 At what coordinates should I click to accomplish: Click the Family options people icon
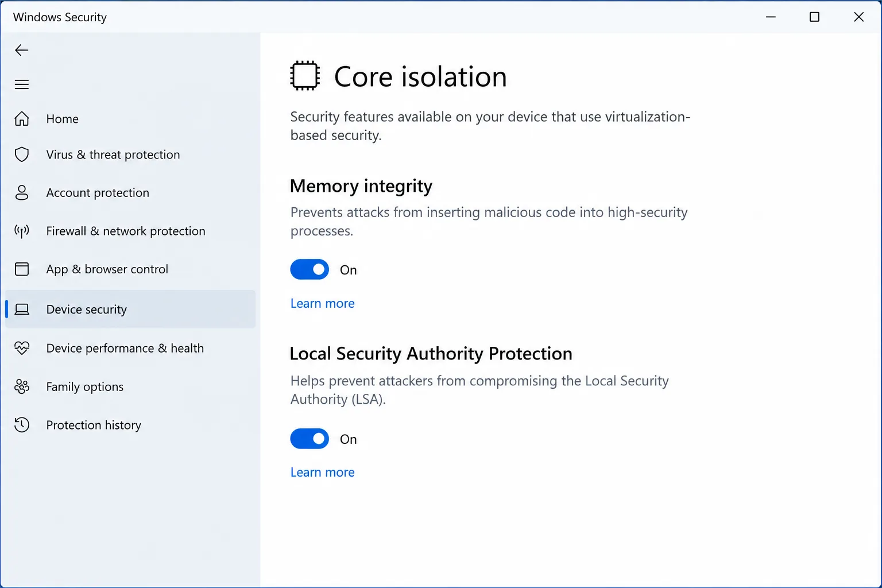(22, 386)
